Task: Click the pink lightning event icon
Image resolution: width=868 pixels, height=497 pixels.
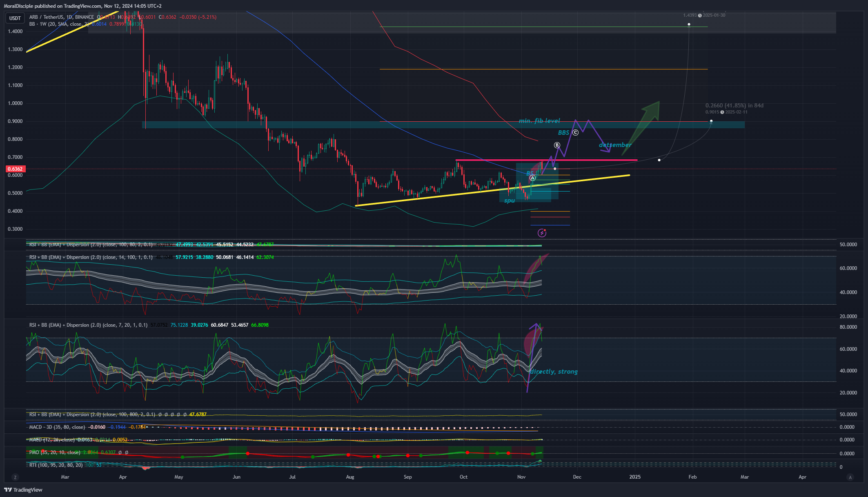Action: (x=542, y=233)
